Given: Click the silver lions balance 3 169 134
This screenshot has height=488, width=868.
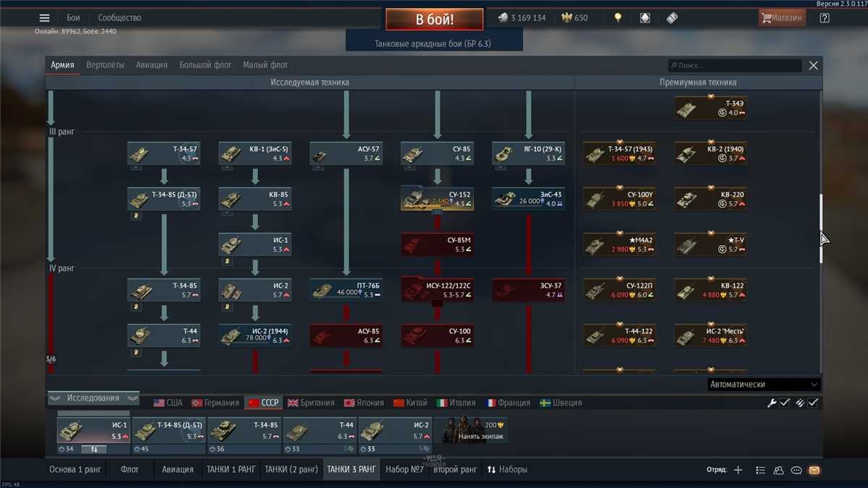Looking at the screenshot, I should coord(522,18).
